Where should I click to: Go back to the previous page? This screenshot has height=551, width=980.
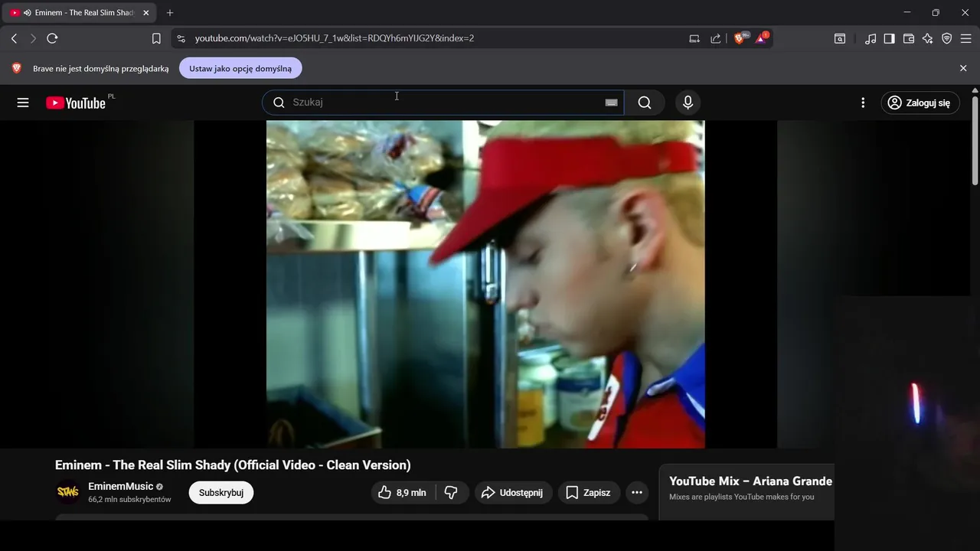(x=14, y=38)
